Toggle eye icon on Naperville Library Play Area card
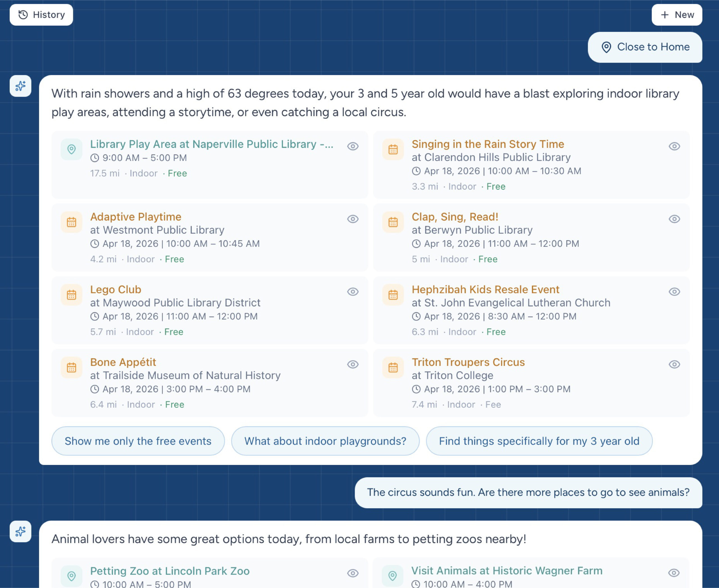Viewport: 719px width, 588px height. pyautogui.click(x=353, y=146)
